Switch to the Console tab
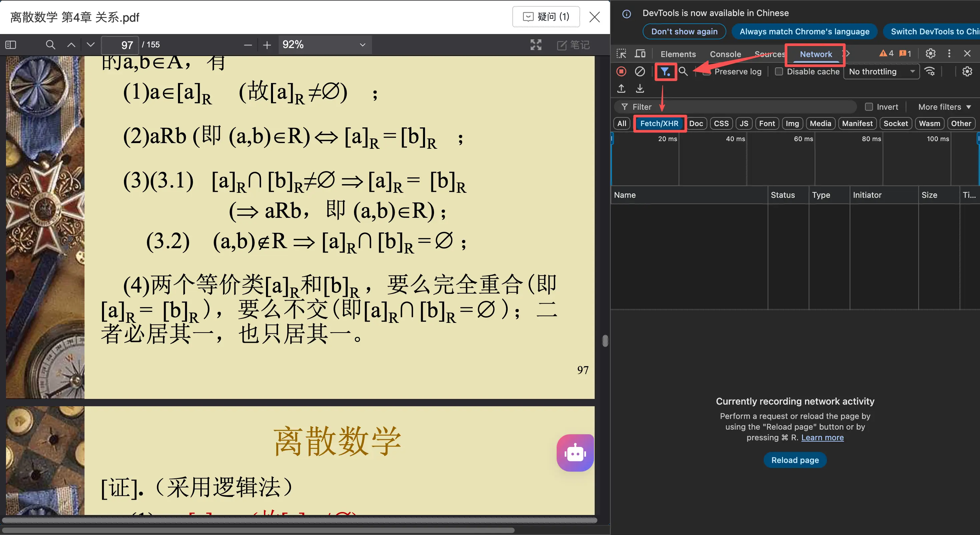 point(725,54)
